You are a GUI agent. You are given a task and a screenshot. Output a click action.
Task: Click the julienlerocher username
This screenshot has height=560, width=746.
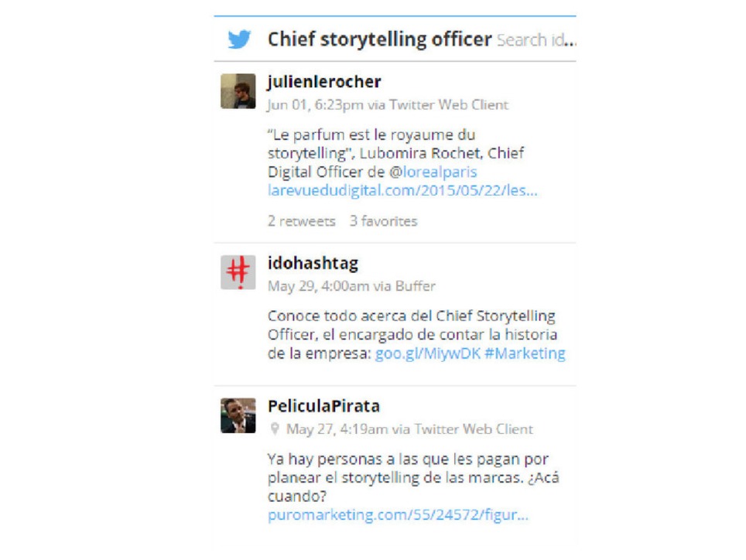(324, 82)
